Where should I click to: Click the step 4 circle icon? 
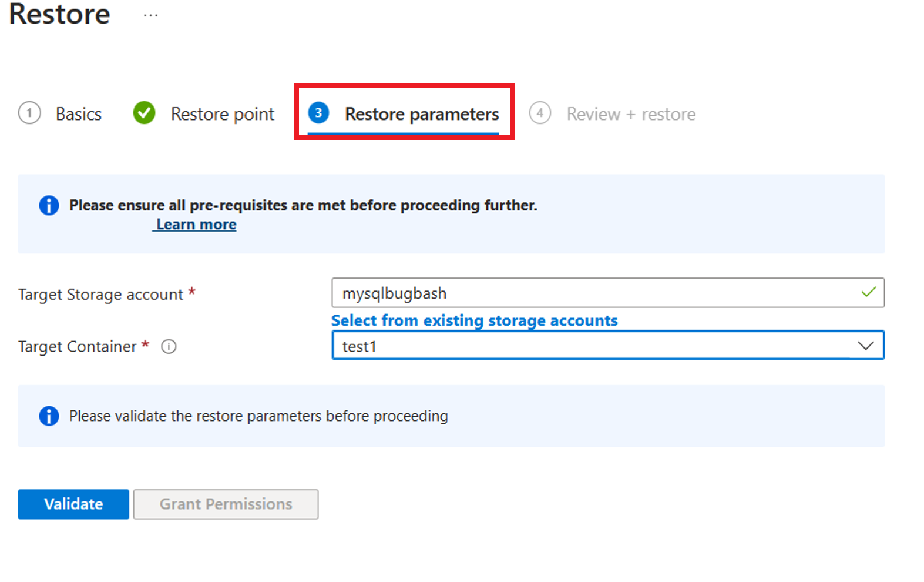coord(540,113)
